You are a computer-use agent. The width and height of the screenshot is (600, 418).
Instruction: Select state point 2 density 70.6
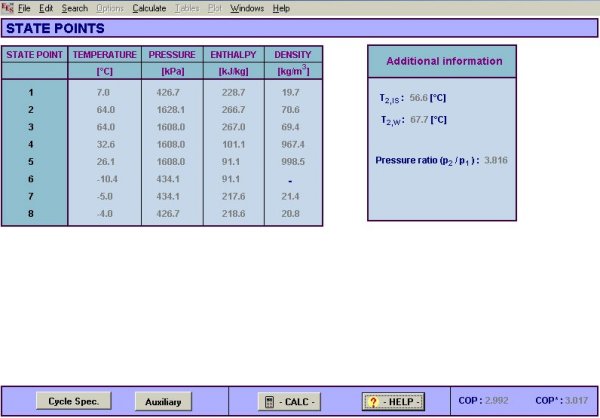290,110
